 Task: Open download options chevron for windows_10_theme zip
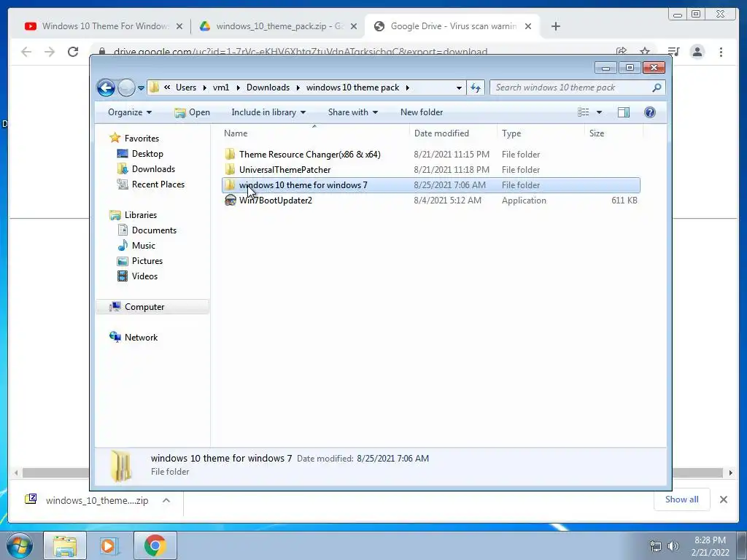point(166,500)
